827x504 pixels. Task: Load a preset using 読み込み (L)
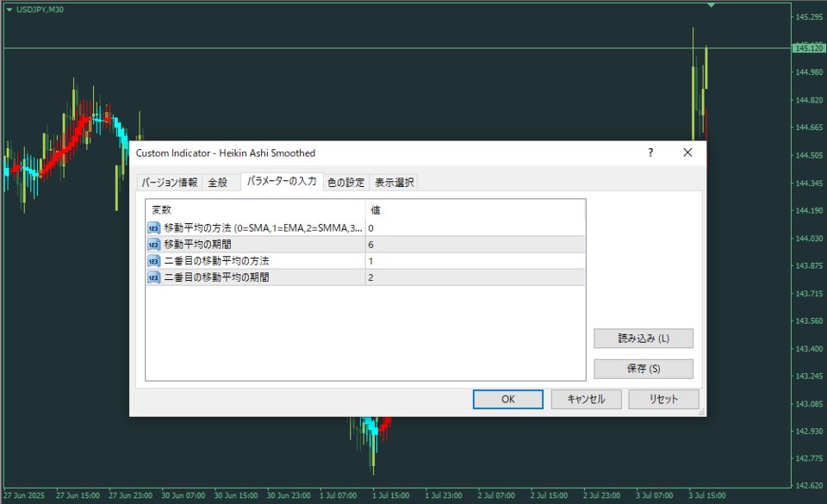(x=643, y=338)
